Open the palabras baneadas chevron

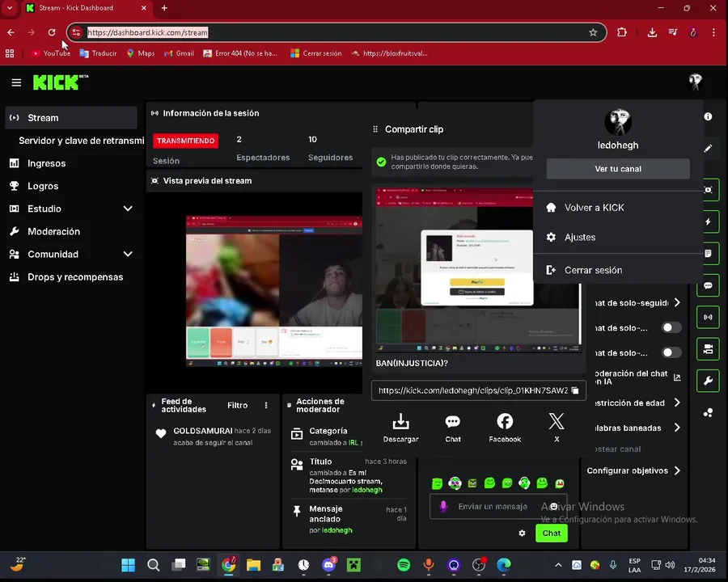[677, 428]
